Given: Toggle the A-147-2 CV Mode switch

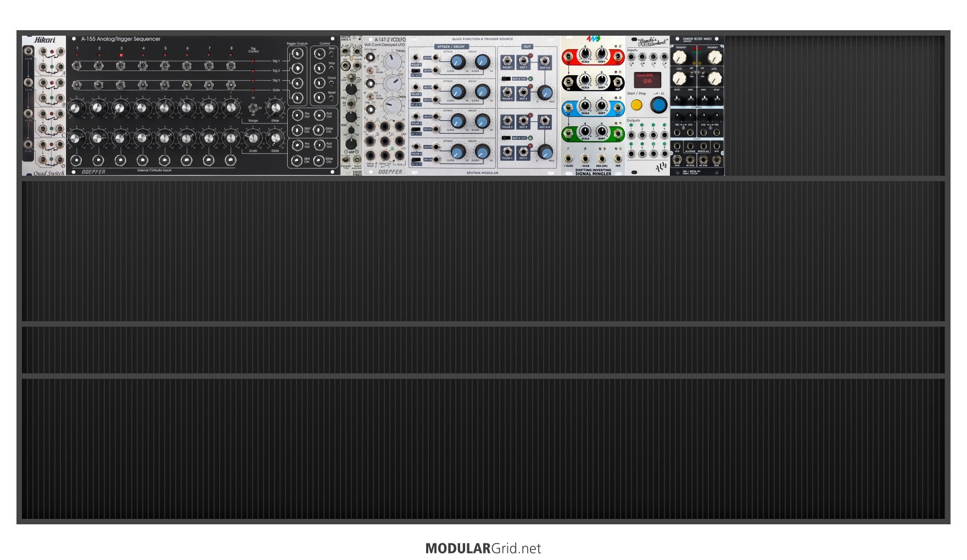Looking at the screenshot, I should click(x=371, y=70).
